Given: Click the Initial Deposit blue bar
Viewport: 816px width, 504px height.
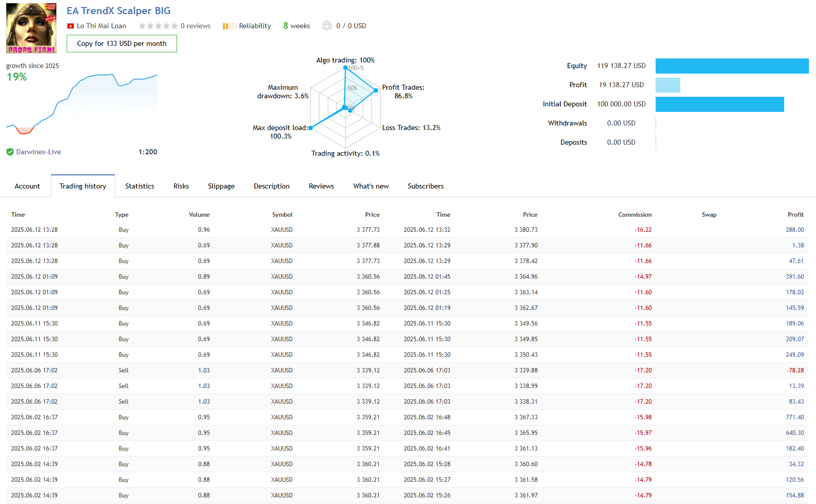Looking at the screenshot, I should (x=720, y=104).
